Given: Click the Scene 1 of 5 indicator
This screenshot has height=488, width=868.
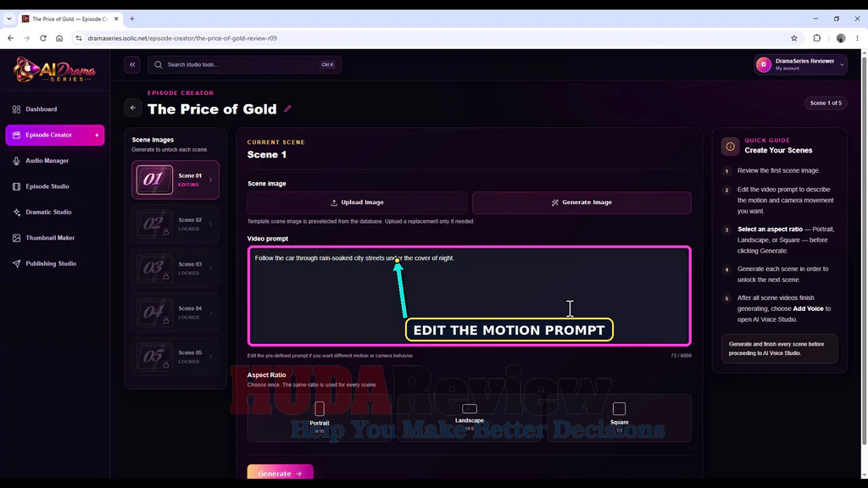Looking at the screenshot, I should pyautogui.click(x=826, y=103).
